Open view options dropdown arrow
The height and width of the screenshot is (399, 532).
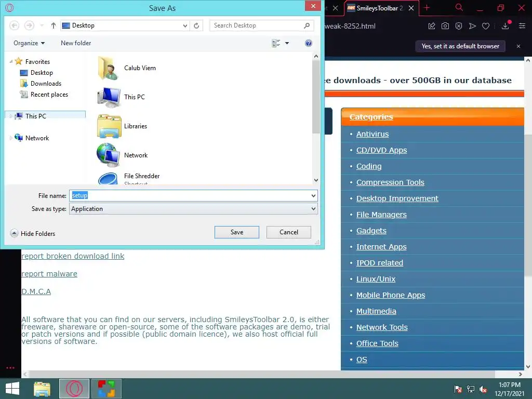(287, 43)
